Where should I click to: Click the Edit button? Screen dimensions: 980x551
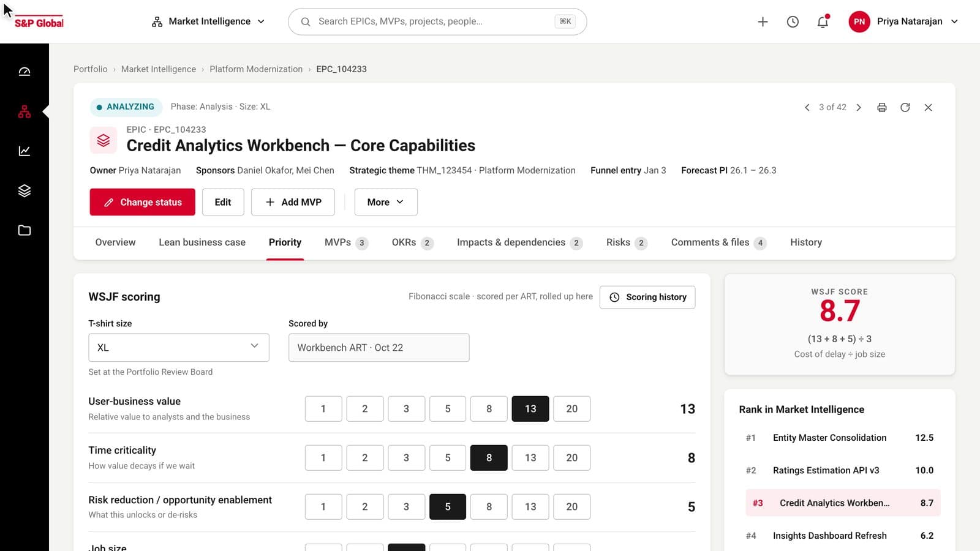[x=223, y=202]
